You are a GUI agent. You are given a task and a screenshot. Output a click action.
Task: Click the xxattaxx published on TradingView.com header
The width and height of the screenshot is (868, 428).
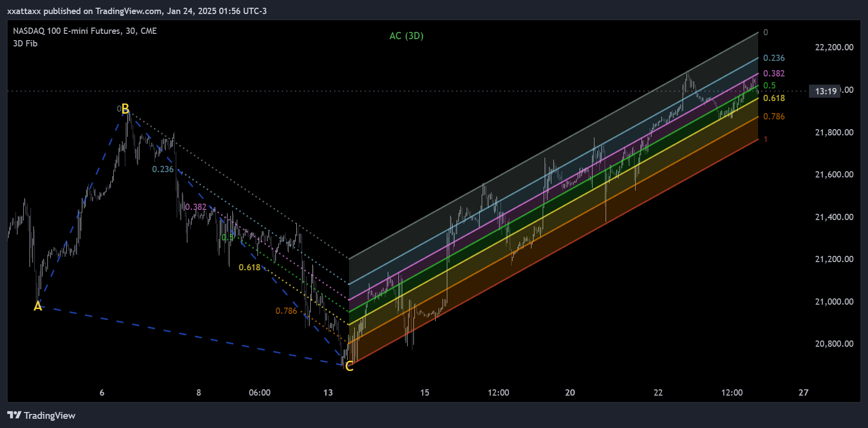[x=137, y=11]
